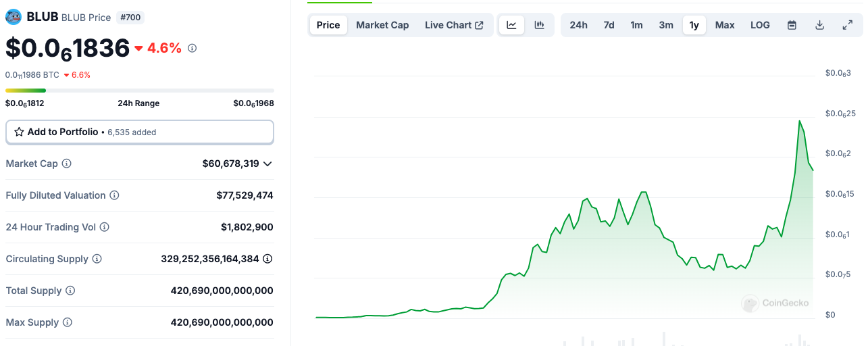Click the $1,802,900 trading volume value
The image size is (868, 346).
pyautogui.click(x=247, y=227)
